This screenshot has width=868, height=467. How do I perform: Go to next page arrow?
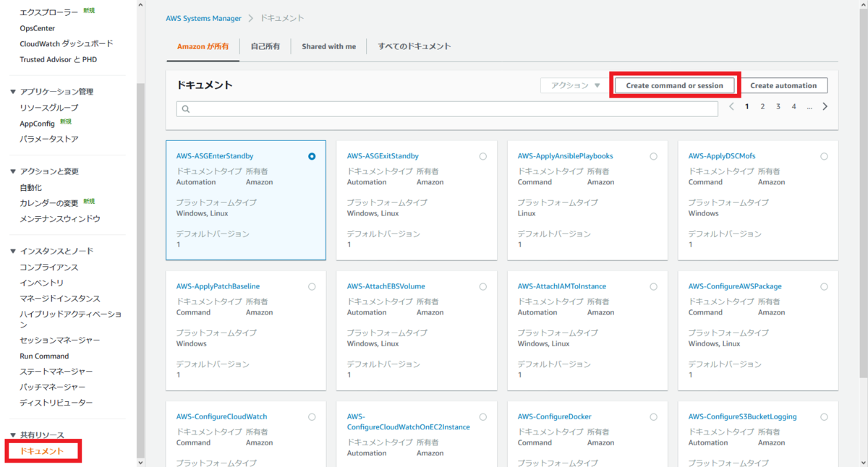(x=825, y=106)
